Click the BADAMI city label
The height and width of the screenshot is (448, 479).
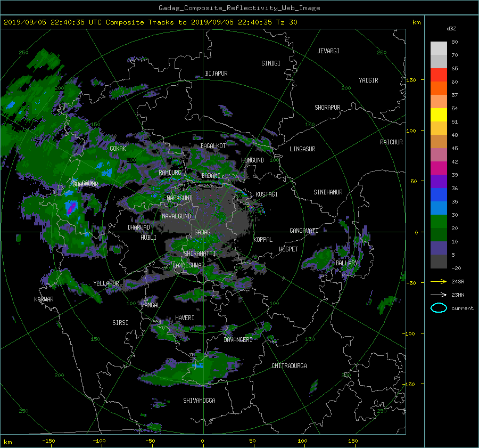[x=211, y=176]
